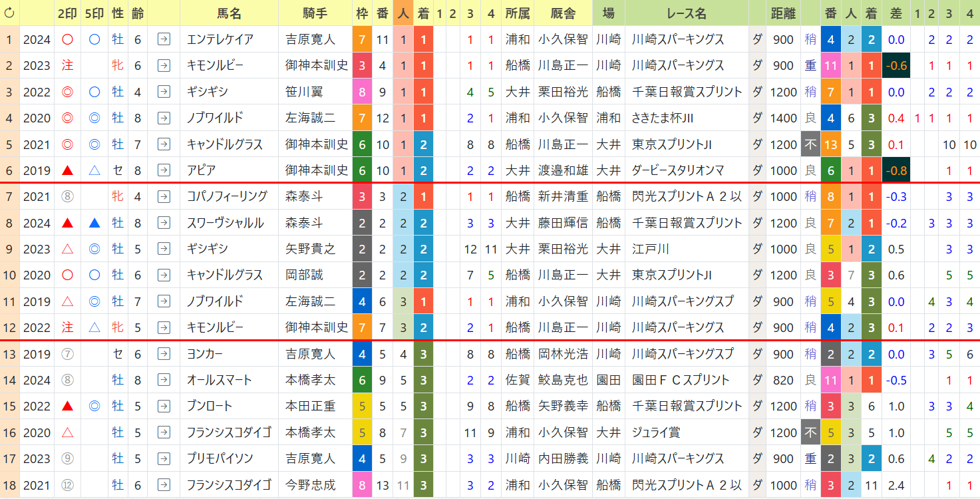Click race name さきたま杯JII
This screenshot has width=980, height=499.
[x=663, y=118]
